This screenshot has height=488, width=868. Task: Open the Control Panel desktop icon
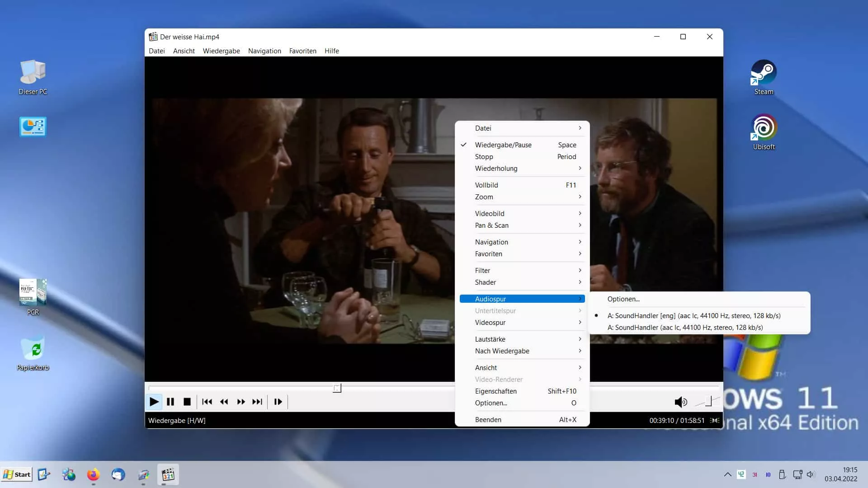coord(33,127)
